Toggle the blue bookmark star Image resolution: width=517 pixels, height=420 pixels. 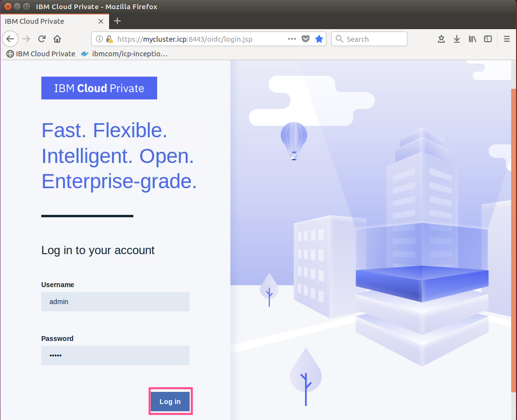pyautogui.click(x=319, y=39)
